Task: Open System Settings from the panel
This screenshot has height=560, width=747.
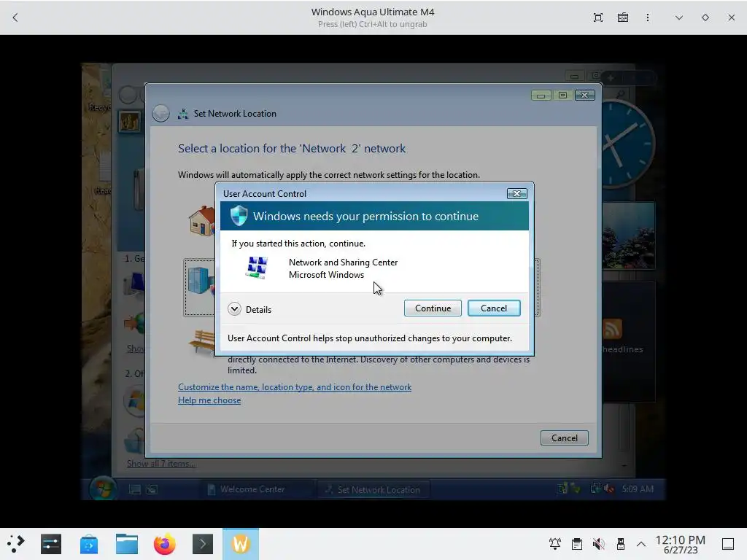Action: (51, 544)
